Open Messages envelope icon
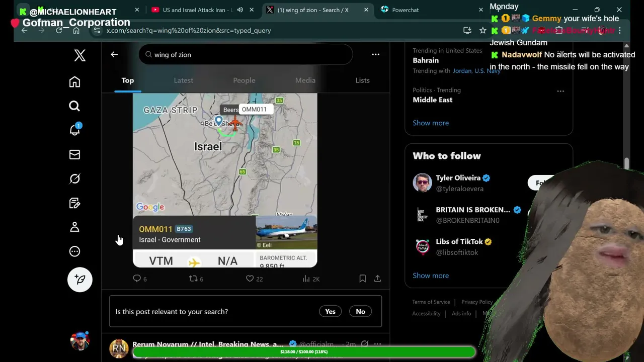Image resolution: width=644 pixels, height=362 pixels. tap(74, 154)
